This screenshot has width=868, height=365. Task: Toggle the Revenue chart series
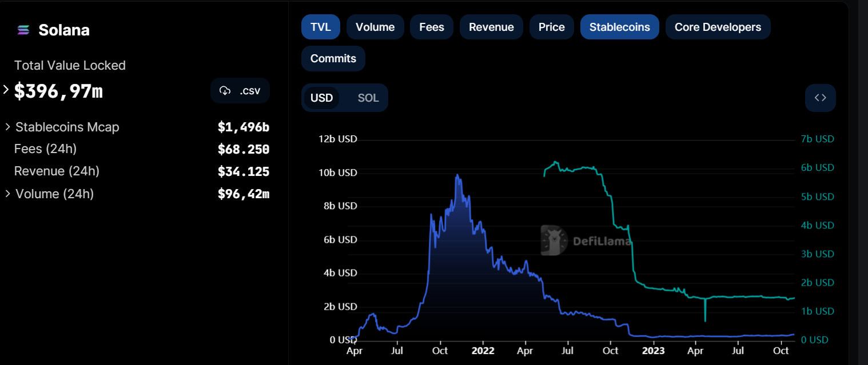point(491,27)
